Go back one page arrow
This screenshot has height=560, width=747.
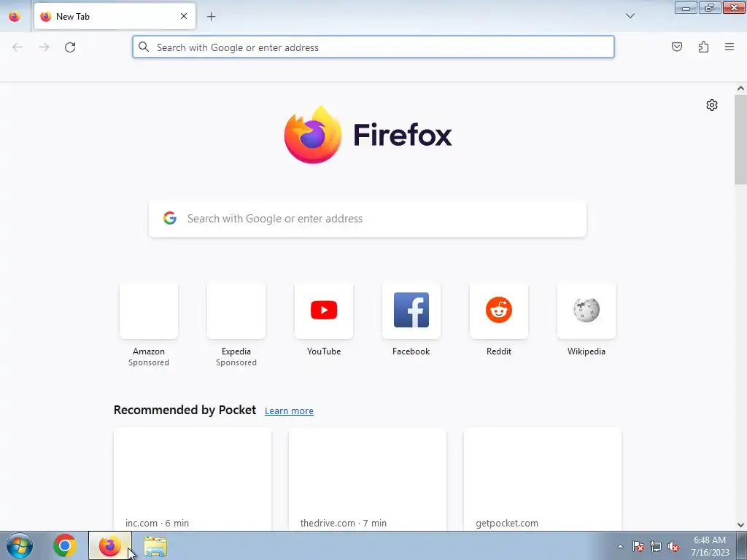click(x=18, y=47)
